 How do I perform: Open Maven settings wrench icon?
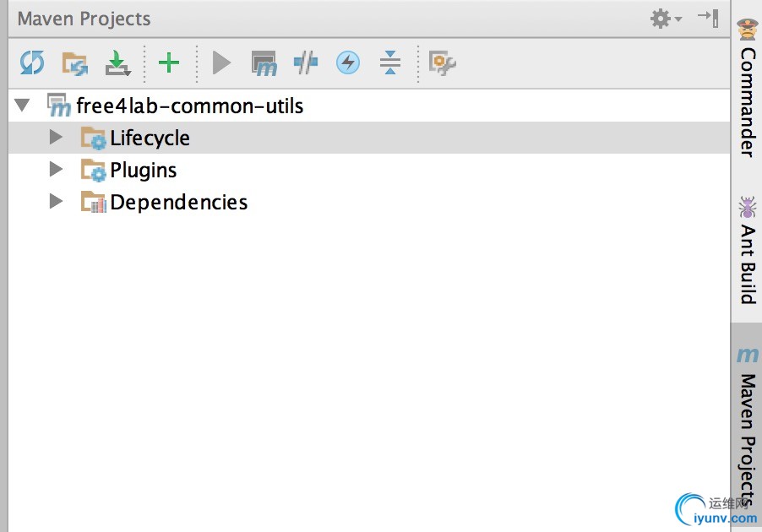pos(442,63)
